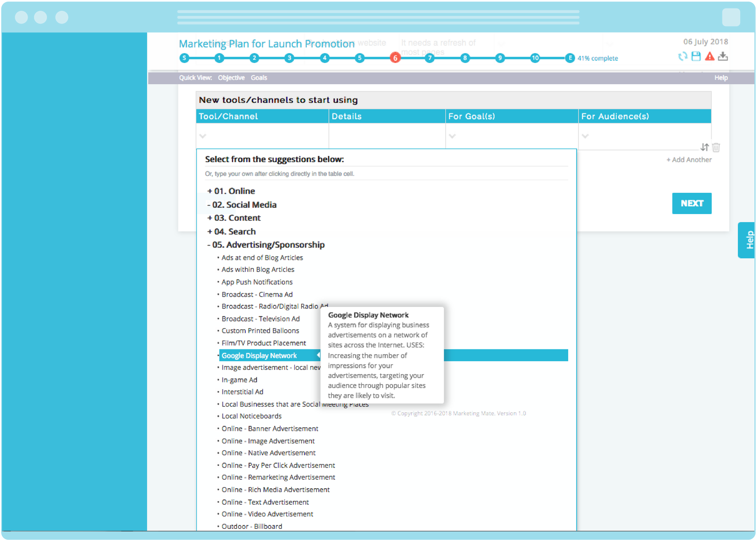Select Online - Text Advertisement
The image size is (756, 543).
tap(265, 502)
